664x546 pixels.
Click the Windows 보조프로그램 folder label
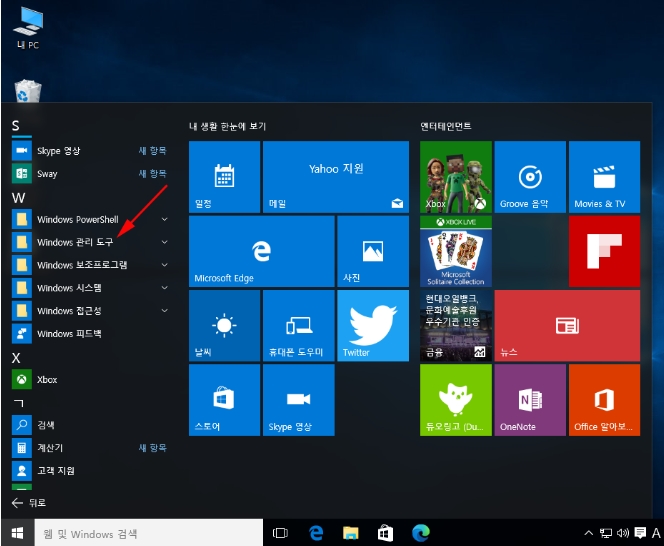coord(82,265)
